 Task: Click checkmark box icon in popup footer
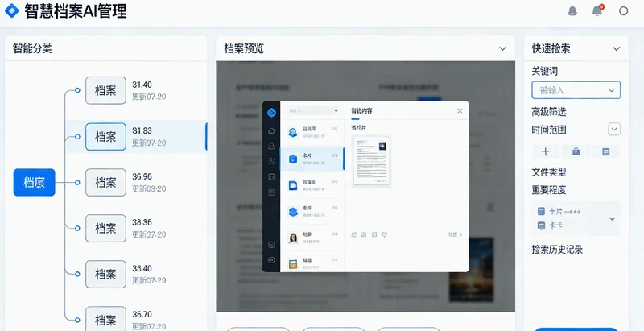tap(374, 234)
